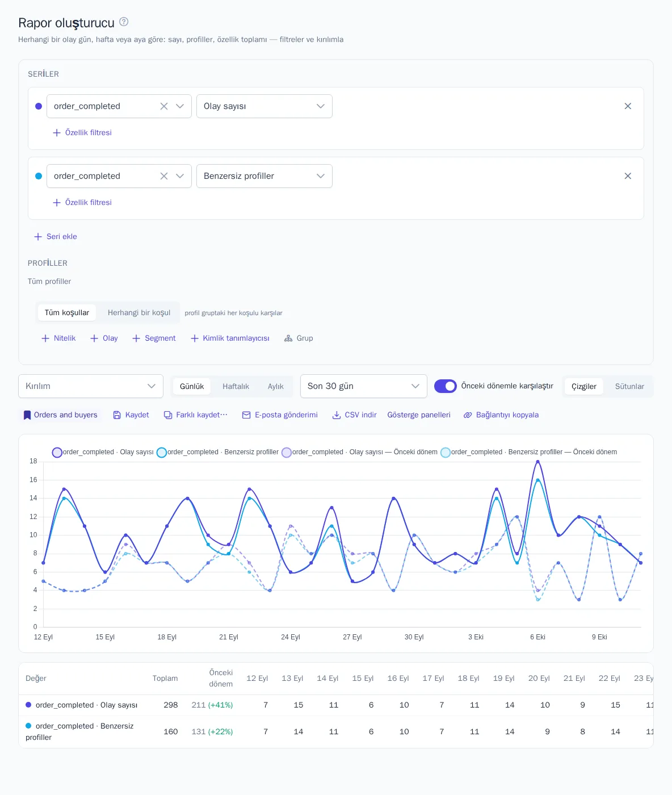The width and height of the screenshot is (672, 795).
Task: Open the Olay sayısı metric dropdown
Action: tap(264, 106)
